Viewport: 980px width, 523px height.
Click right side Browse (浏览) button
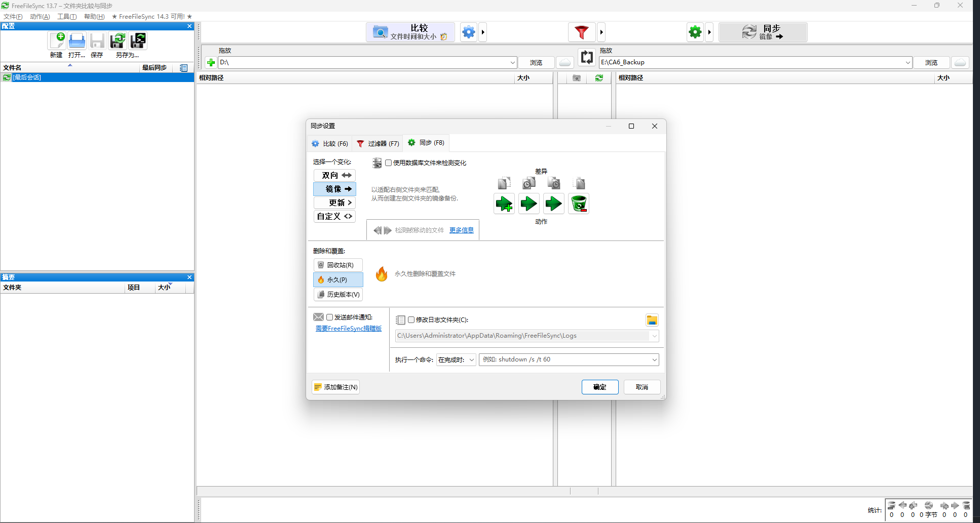coord(931,63)
